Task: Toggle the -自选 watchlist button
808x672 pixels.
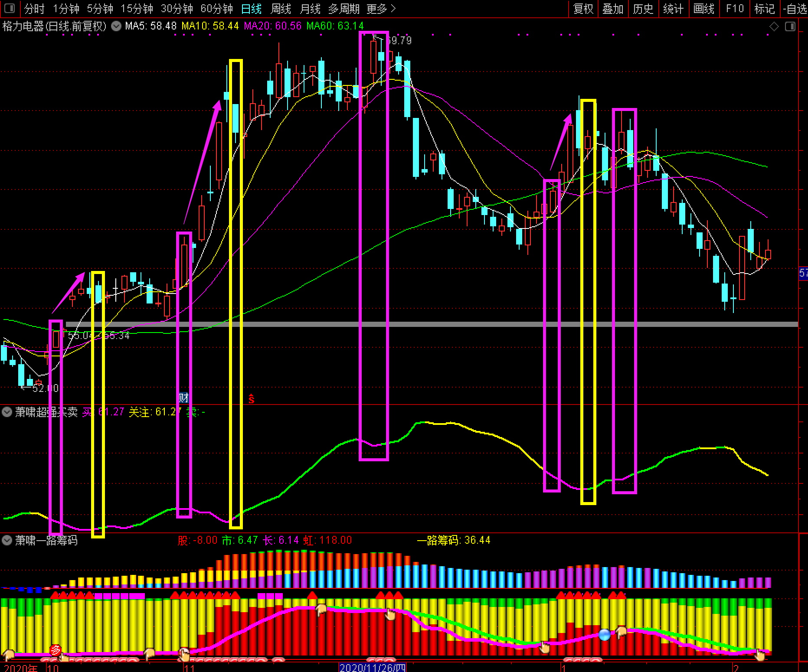Action: pyautogui.click(x=795, y=9)
